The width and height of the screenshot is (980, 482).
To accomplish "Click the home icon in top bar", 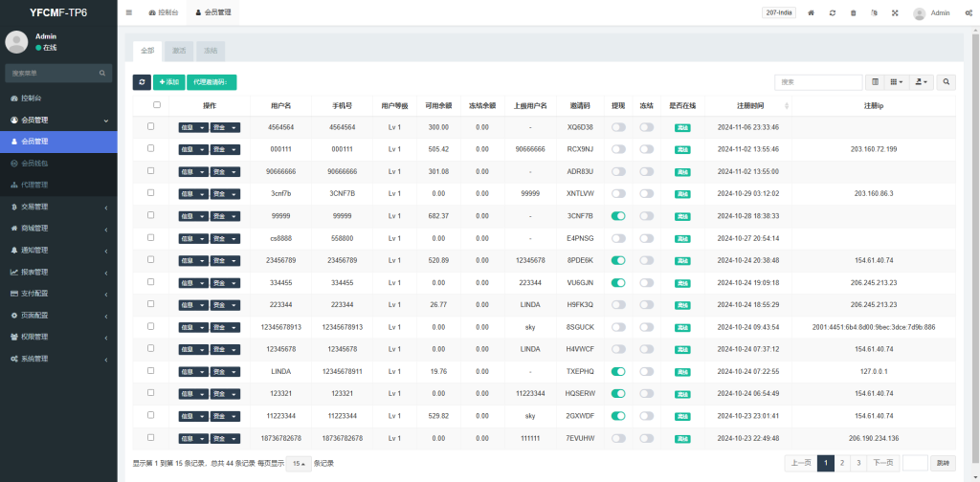I will (x=812, y=13).
